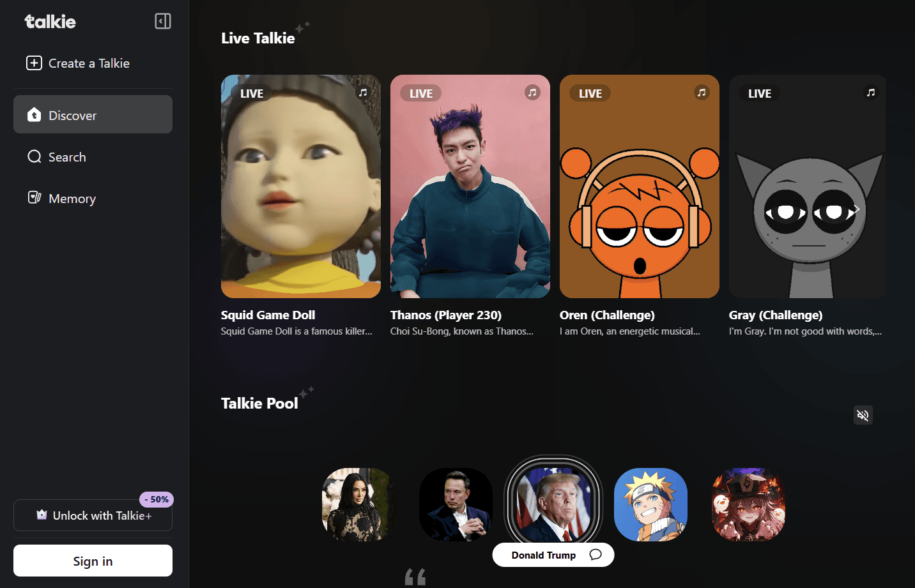
Task: Open the Thanos (Player 230) live card
Action: click(x=470, y=186)
